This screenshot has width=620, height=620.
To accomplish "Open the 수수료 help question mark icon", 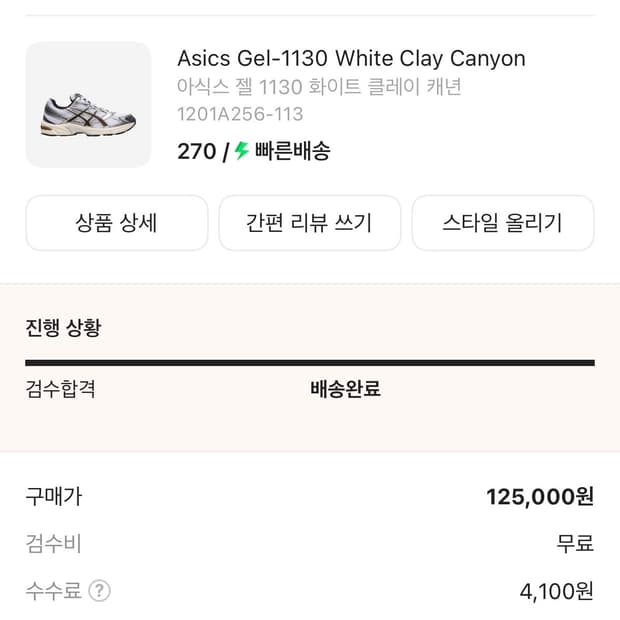I will click(99, 591).
